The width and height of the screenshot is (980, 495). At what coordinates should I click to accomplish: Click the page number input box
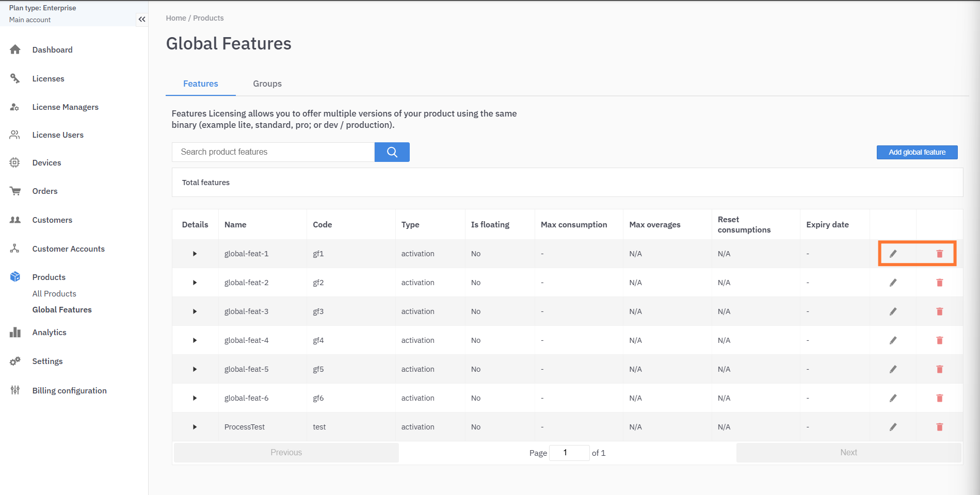569,453
